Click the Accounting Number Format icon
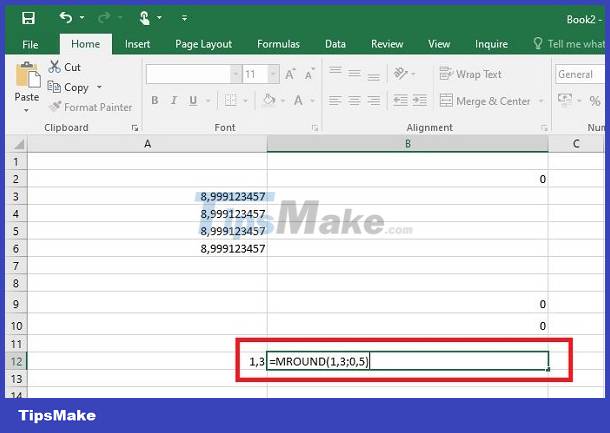 pos(565,100)
